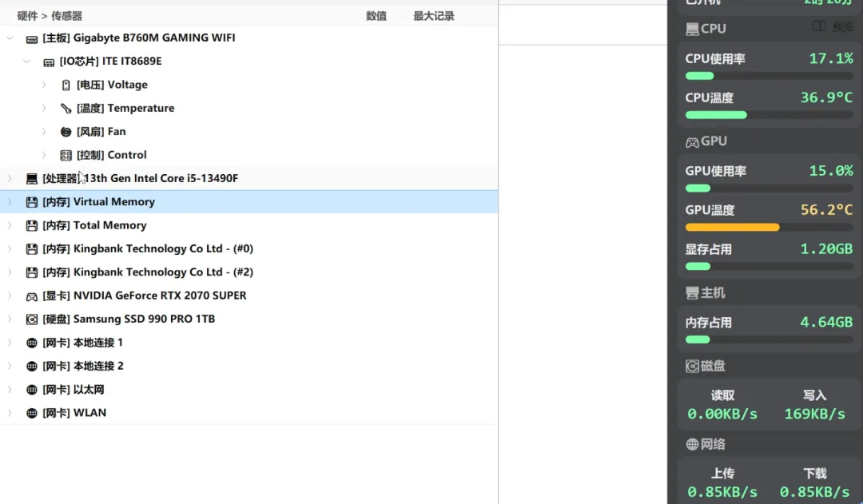The width and height of the screenshot is (863, 504).
Task: Select '[硬盘] Samsung SSD 990 PRO 1TB' text
Action: pos(129,319)
